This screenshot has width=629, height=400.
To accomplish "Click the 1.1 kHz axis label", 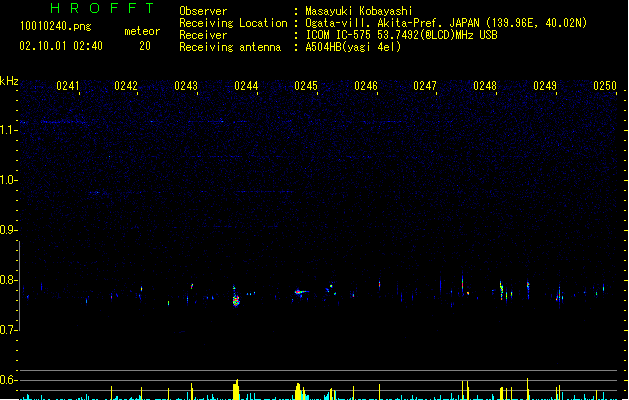I will 8,130.
